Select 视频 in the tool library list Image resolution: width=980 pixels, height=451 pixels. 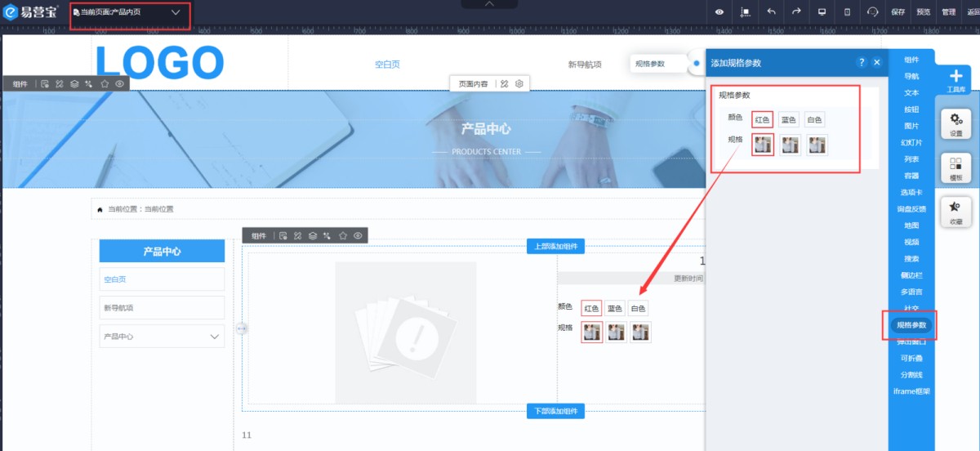pyautogui.click(x=911, y=242)
